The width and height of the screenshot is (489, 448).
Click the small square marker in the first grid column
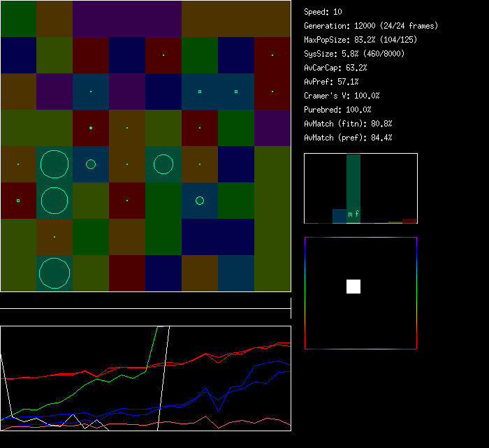(18, 201)
